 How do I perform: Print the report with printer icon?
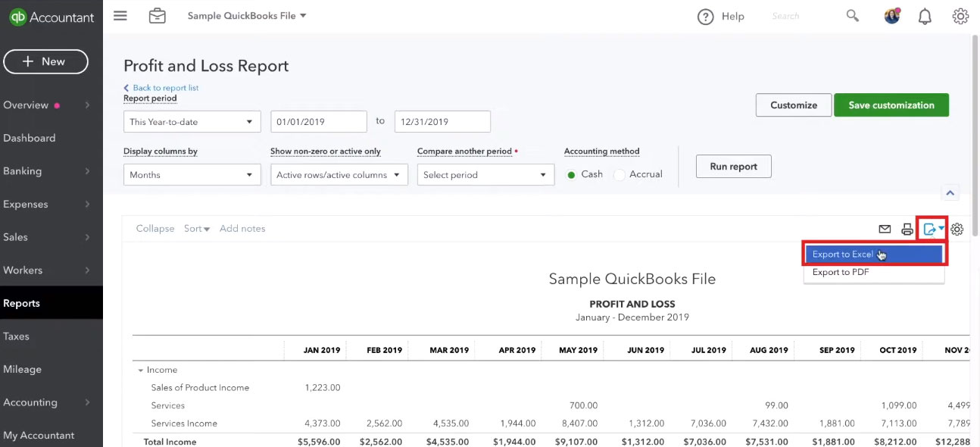click(x=907, y=229)
